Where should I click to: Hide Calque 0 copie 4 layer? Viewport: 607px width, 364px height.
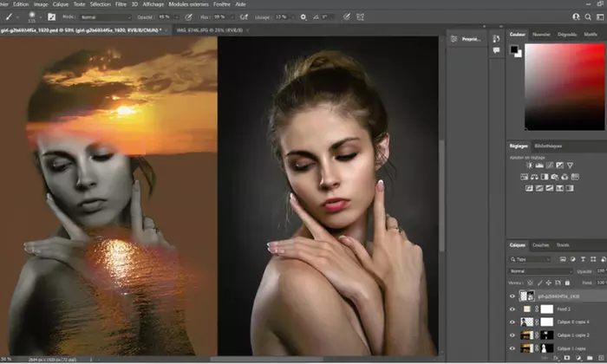coord(512,322)
